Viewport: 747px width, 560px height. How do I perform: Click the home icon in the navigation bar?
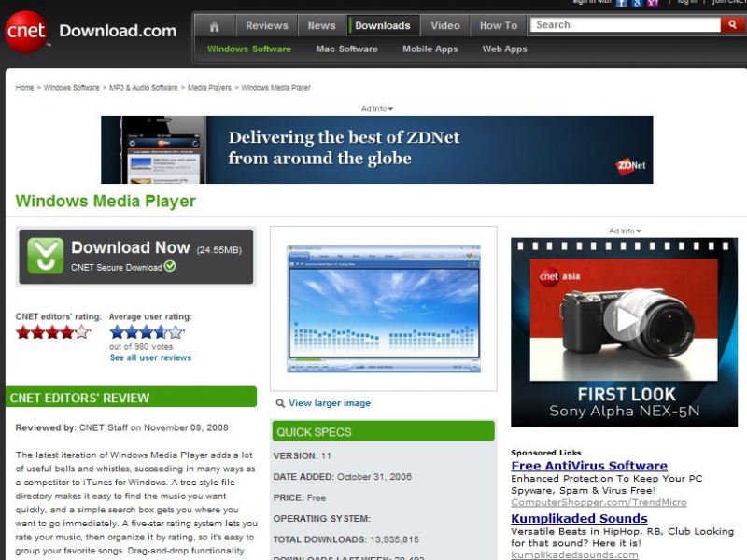[x=215, y=26]
